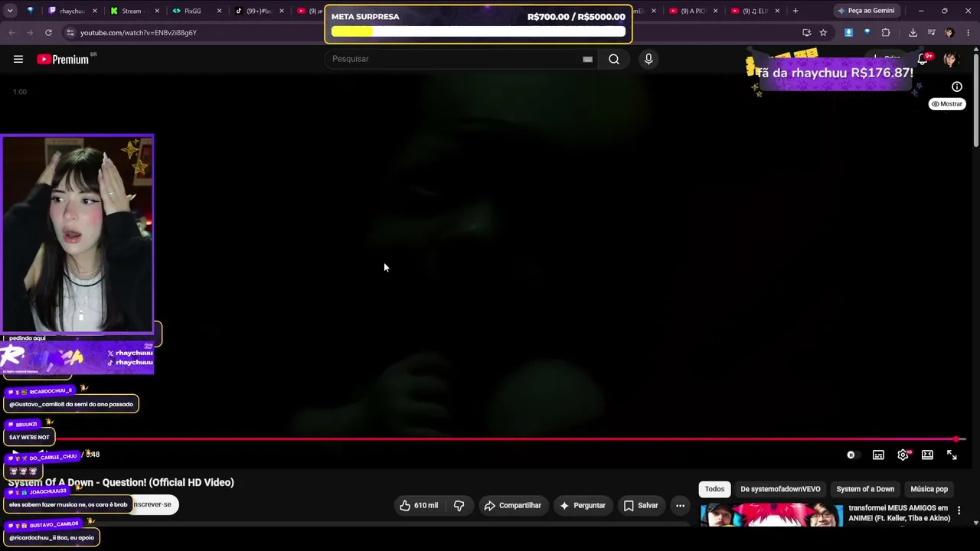This screenshot has width=980, height=551.
Task: Close the PixGG tab
Action: [x=220, y=11]
